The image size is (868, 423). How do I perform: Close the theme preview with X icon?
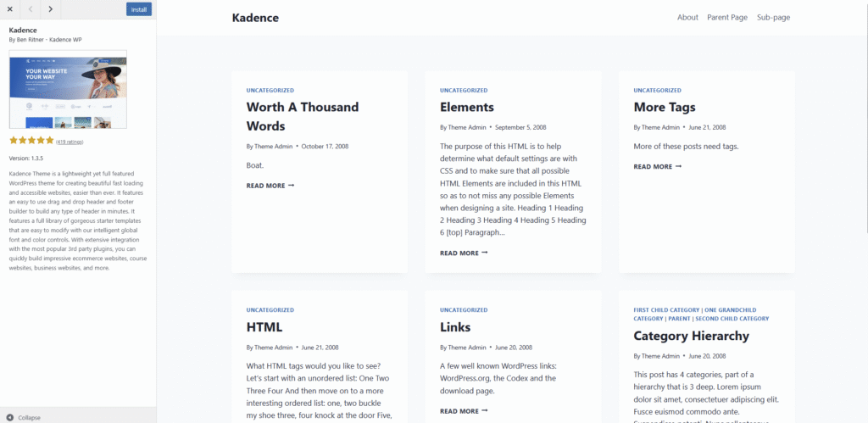coord(9,9)
